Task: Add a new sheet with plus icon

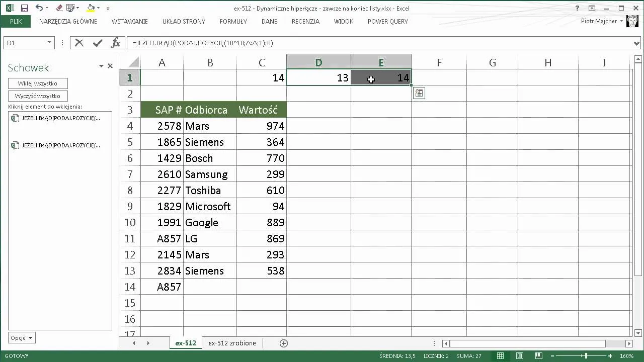Action: (x=284, y=343)
